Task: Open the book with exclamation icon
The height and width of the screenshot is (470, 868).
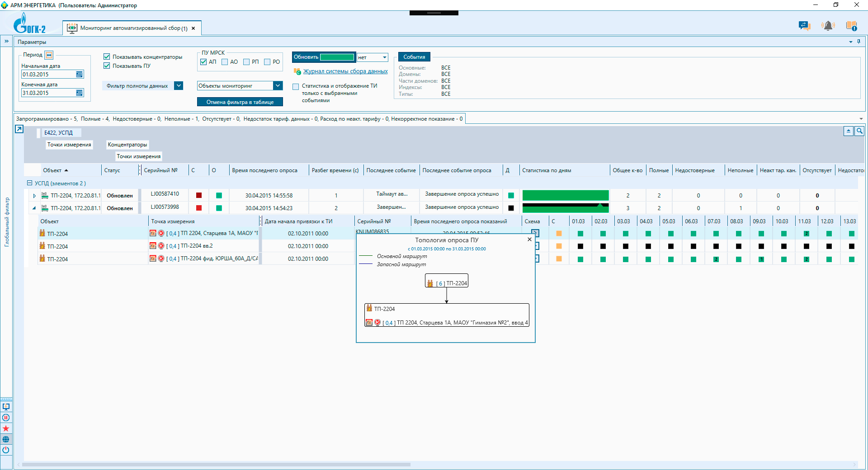Action: pyautogui.click(x=851, y=26)
